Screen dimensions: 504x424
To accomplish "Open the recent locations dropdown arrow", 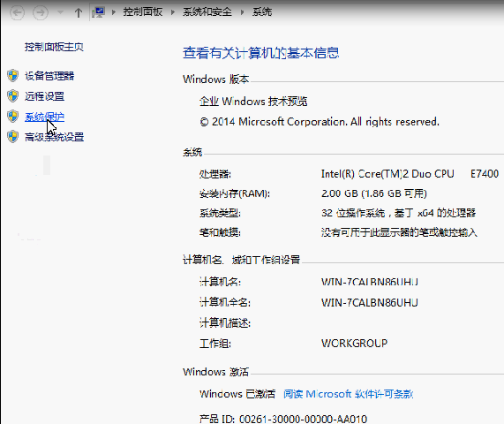I will [60, 12].
